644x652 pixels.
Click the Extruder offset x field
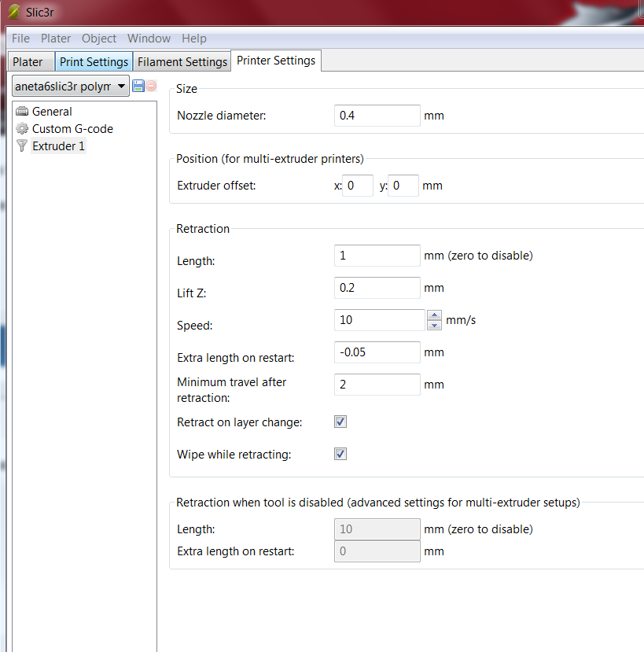point(358,186)
